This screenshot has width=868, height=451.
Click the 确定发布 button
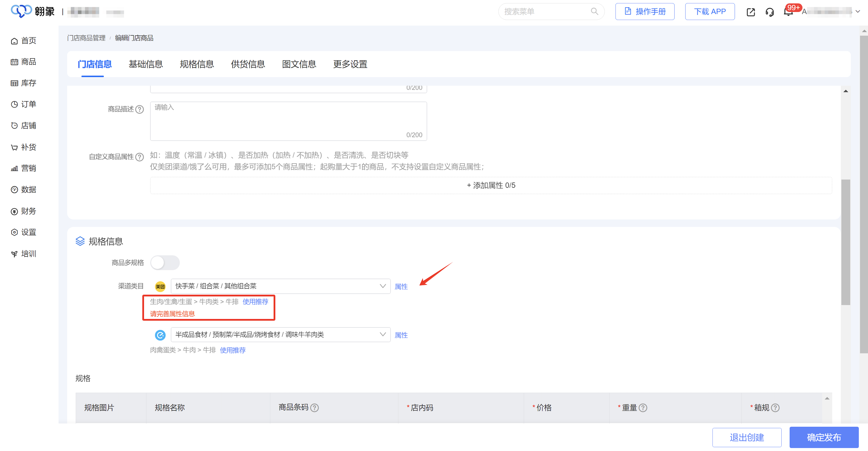pyautogui.click(x=824, y=437)
